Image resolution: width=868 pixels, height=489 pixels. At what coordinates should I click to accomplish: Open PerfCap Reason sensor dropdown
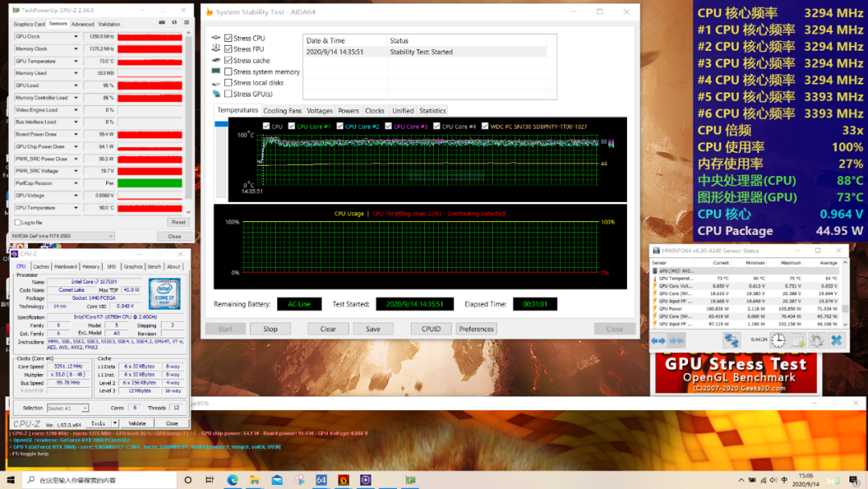click(76, 183)
